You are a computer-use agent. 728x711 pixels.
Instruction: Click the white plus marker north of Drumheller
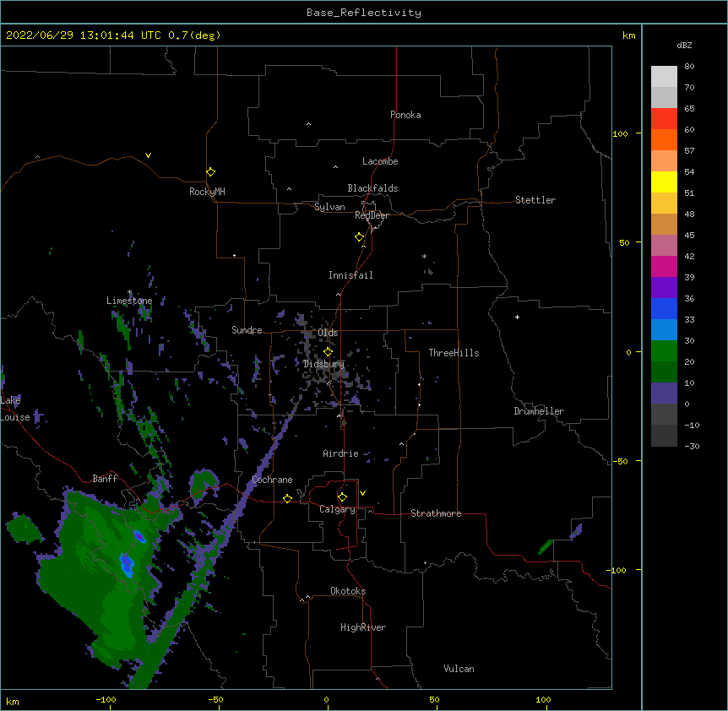[517, 317]
